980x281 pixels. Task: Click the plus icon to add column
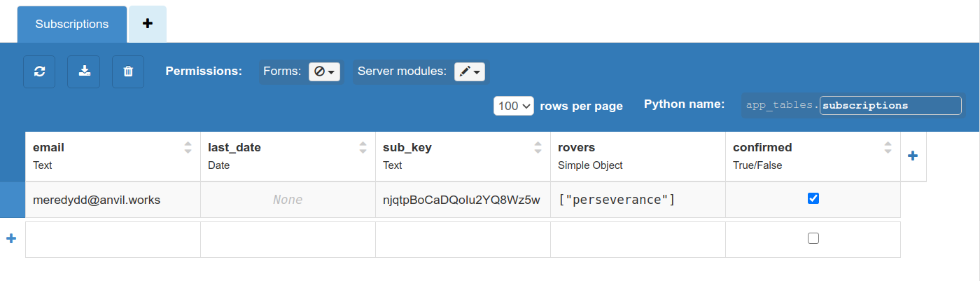[913, 156]
